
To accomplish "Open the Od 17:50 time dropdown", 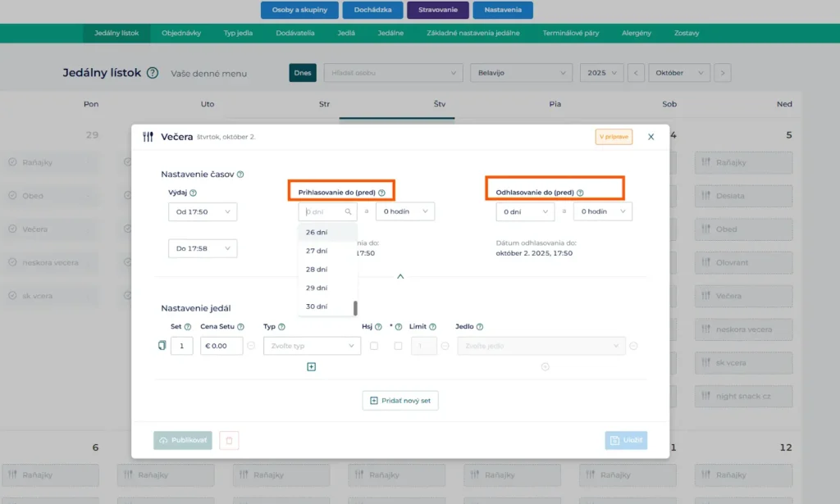I will coord(203,212).
